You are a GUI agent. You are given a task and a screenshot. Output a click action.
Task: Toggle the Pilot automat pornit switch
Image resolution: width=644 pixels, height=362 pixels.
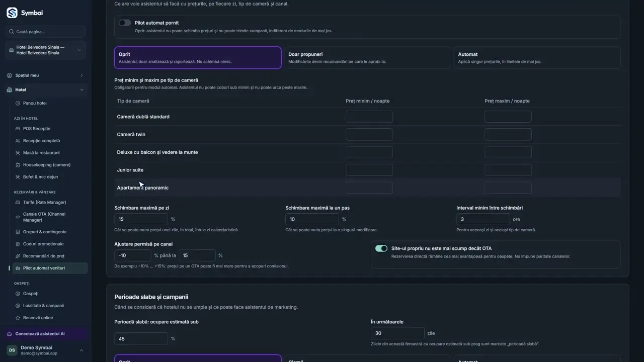125,23
